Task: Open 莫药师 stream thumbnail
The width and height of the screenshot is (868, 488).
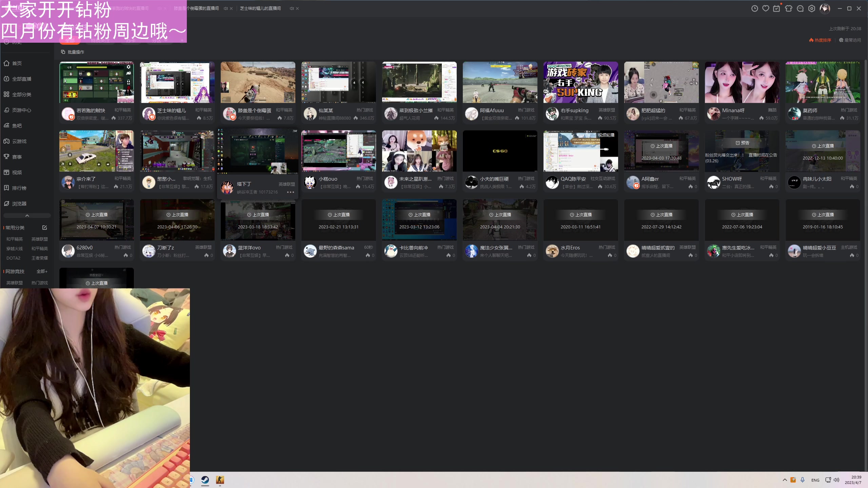Action: pos(823,82)
